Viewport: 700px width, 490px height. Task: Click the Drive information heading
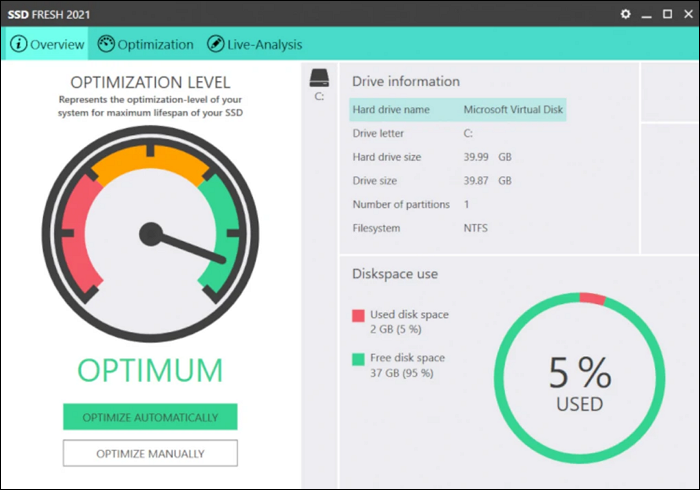406,81
